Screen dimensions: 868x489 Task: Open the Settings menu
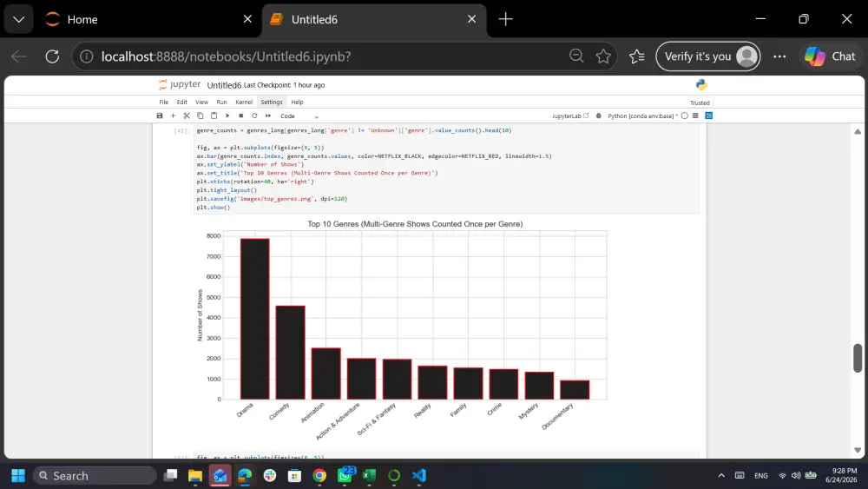[x=271, y=102]
